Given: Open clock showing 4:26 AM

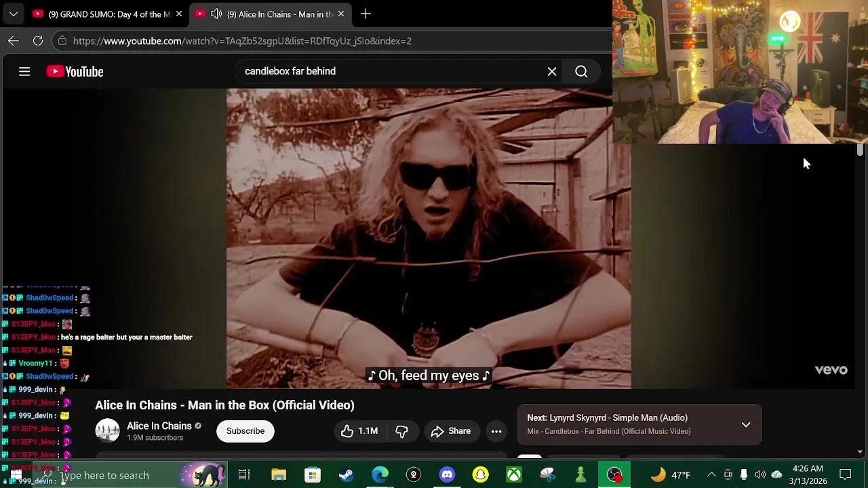Looking at the screenshot, I should (807, 475).
